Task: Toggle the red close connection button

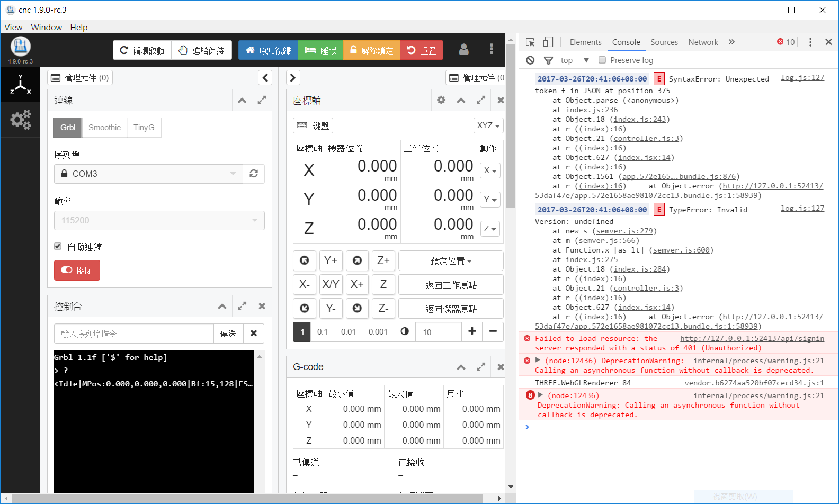Action: click(x=77, y=270)
